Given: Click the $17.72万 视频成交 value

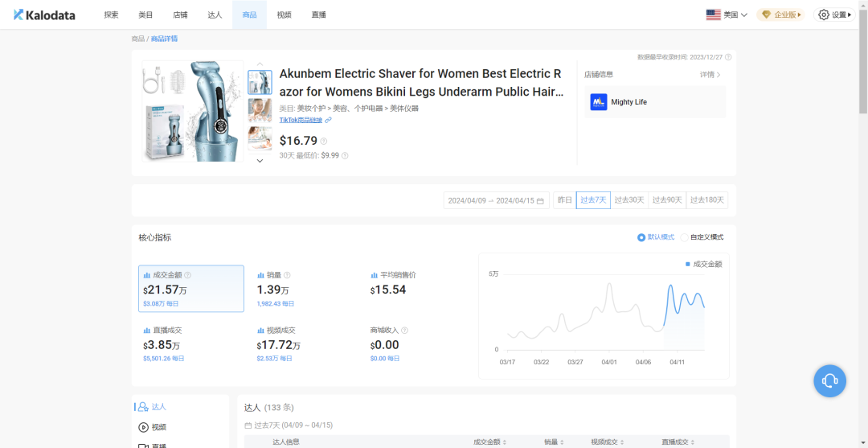Looking at the screenshot, I should click(x=278, y=346).
